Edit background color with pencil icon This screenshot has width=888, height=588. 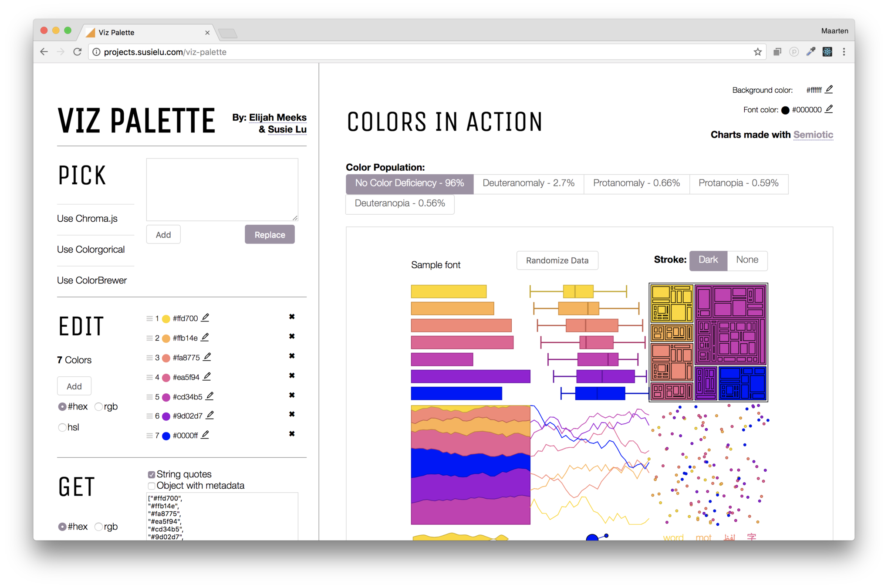click(829, 89)
